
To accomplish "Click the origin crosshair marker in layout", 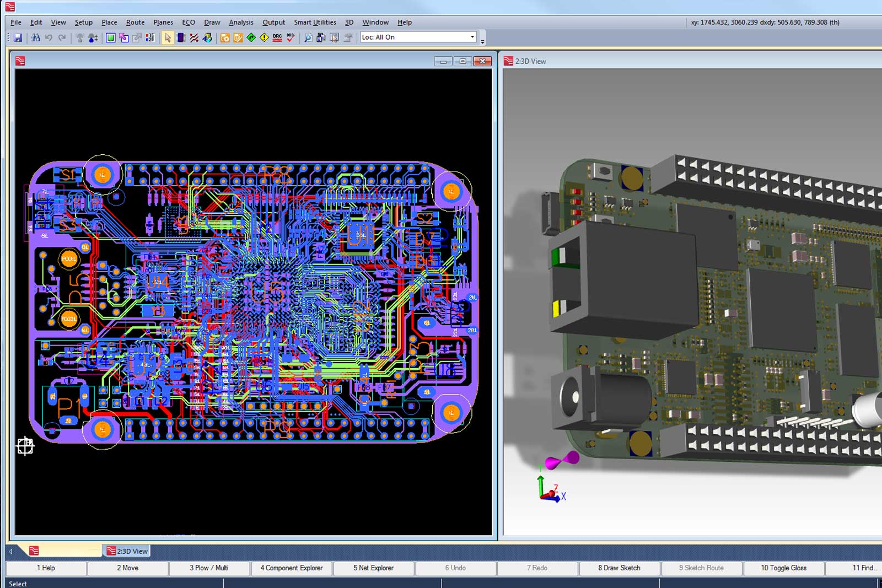I will tap(25, 446).
